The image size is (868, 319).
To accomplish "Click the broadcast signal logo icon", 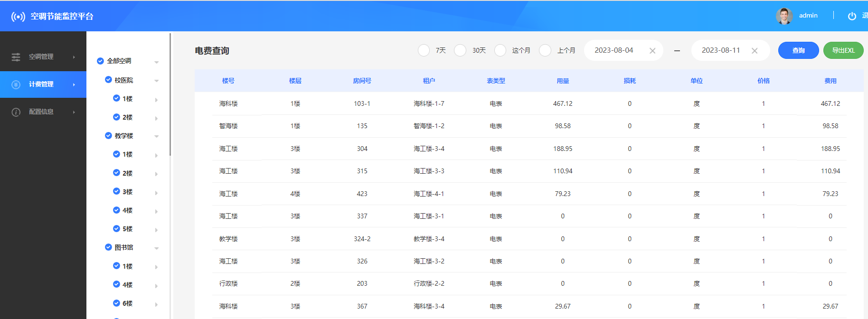I will click(x=18, y=17).
